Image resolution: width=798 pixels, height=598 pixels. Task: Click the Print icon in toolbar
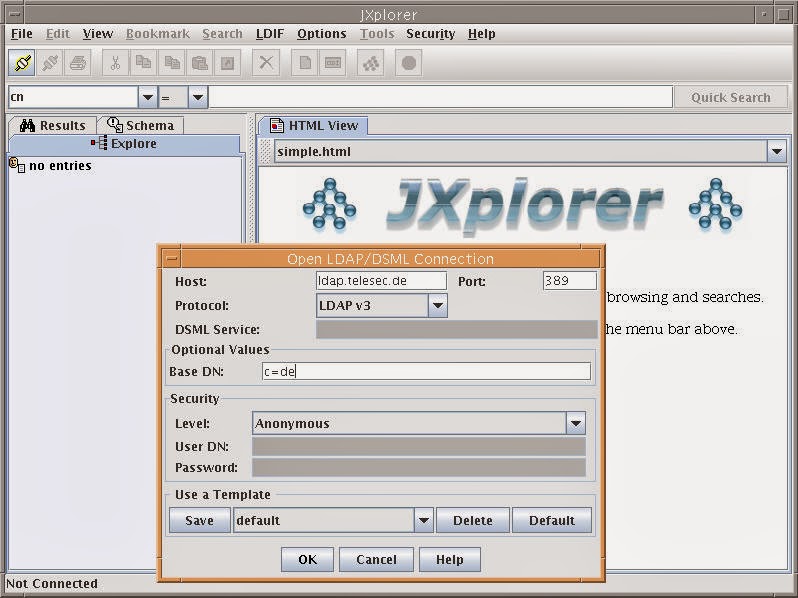click(x=78, y=63)
